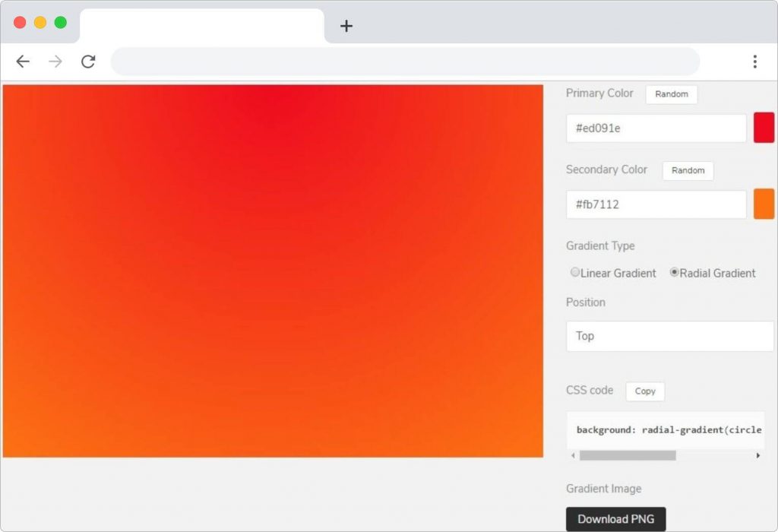Select the Radial Gradient radio option
778x532 pixels.
[674, 272]
